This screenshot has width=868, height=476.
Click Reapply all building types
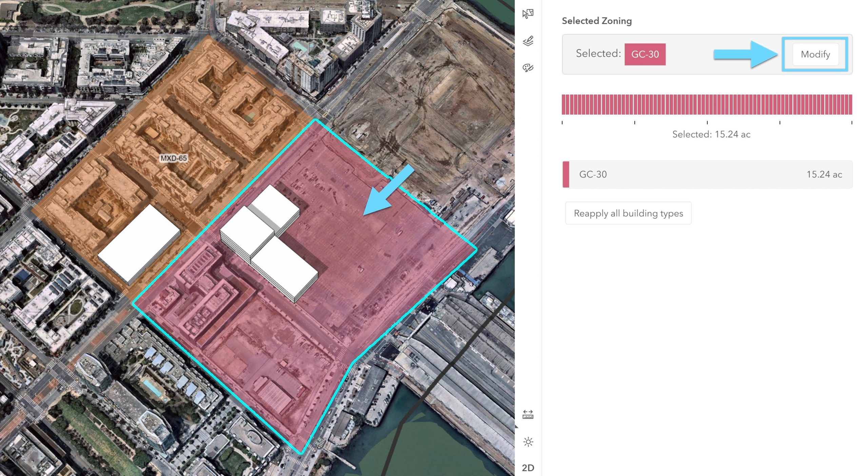628,213
